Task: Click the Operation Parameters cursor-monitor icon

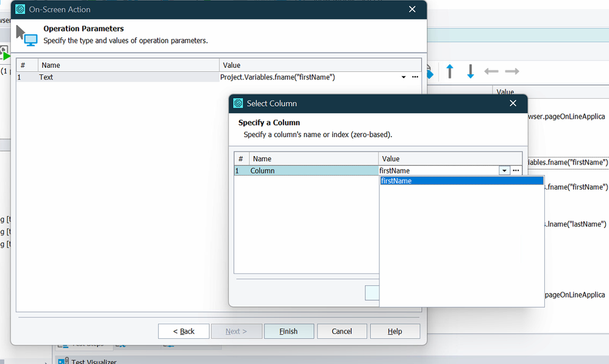Action: (26, 35)
